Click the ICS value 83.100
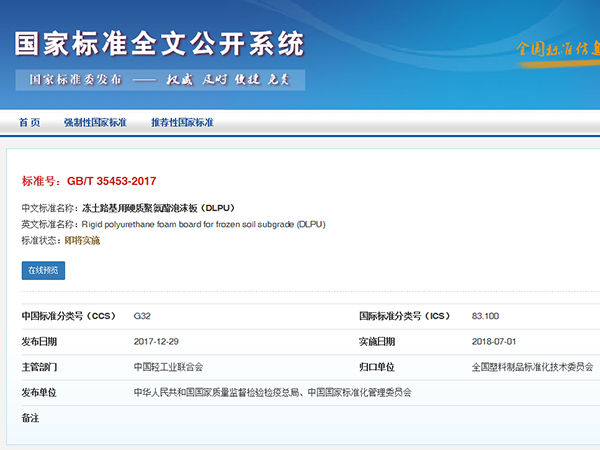Image resolution: width=600 pixels, height=450 pixels. coord(485,316)
